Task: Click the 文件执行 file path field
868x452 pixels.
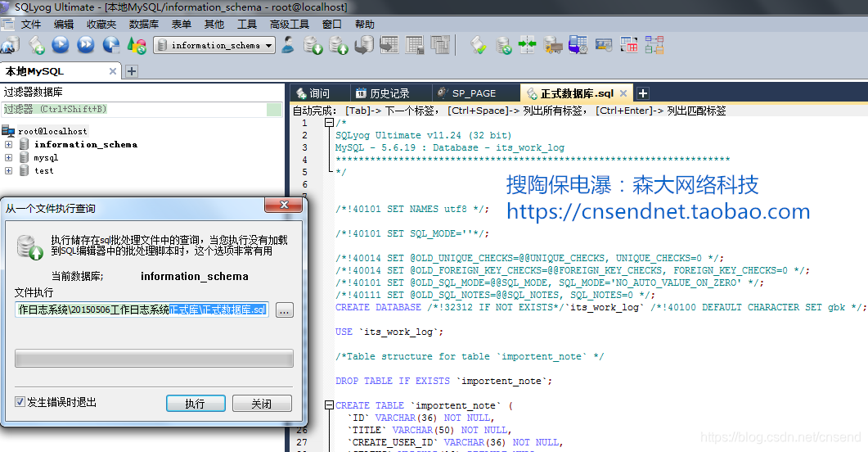Action: 142,310
